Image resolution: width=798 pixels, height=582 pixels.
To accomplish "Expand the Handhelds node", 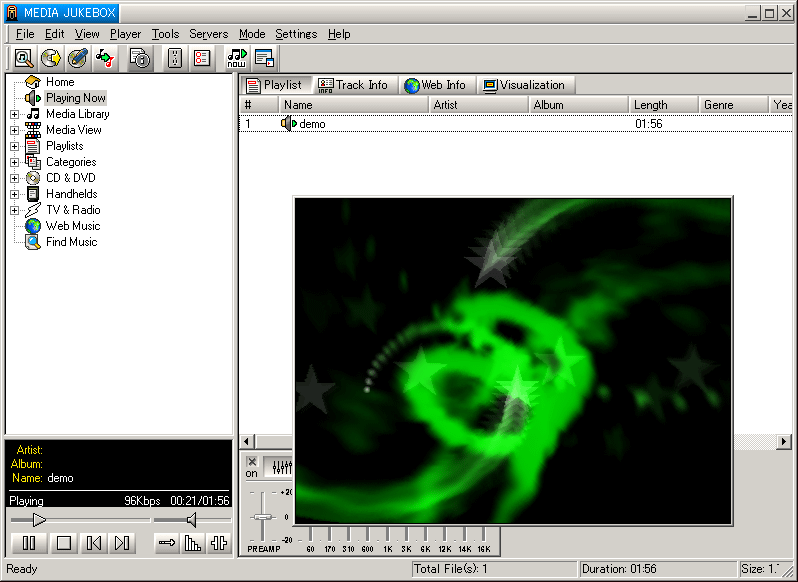I will [x=14, y=194].
